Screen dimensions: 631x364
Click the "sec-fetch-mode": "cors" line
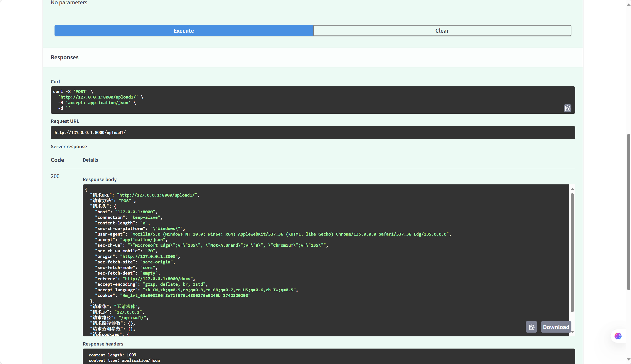[x=126, y=267]
